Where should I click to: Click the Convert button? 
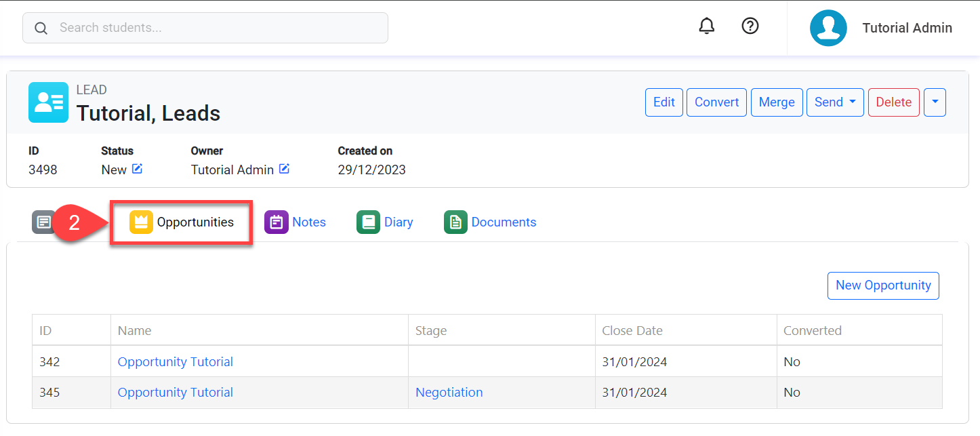(x=716, y=102)
